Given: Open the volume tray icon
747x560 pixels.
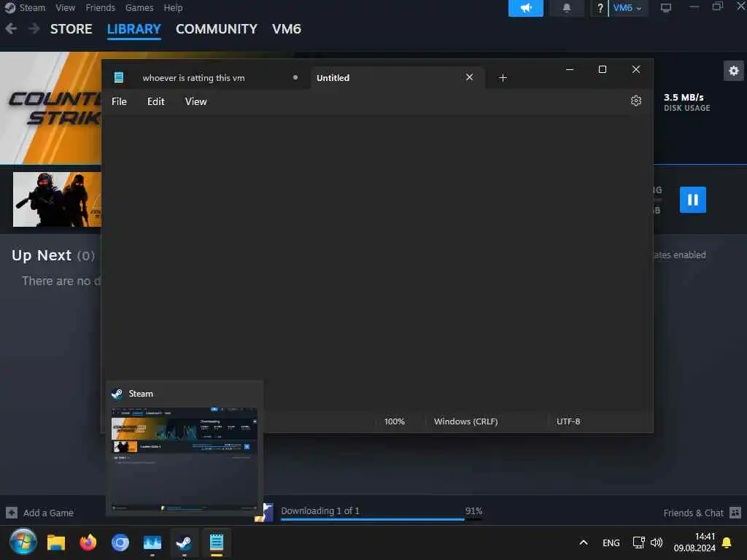Looking at the screenshot, I should [x=657, y=542].
